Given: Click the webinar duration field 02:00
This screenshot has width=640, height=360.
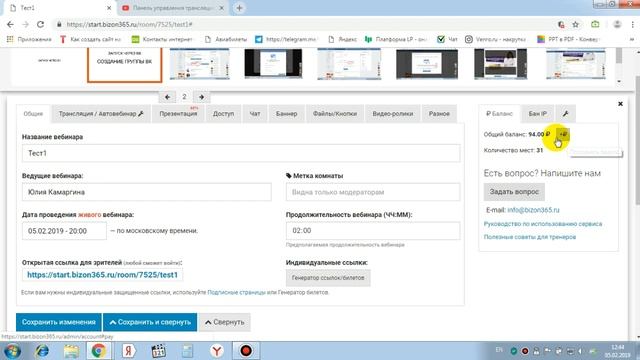Looking at the screenshot, I should (373, 231).
